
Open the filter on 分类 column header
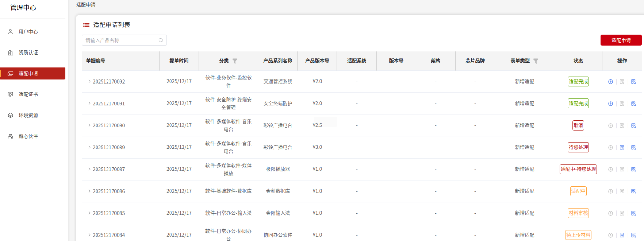click(x=235, y=61)
